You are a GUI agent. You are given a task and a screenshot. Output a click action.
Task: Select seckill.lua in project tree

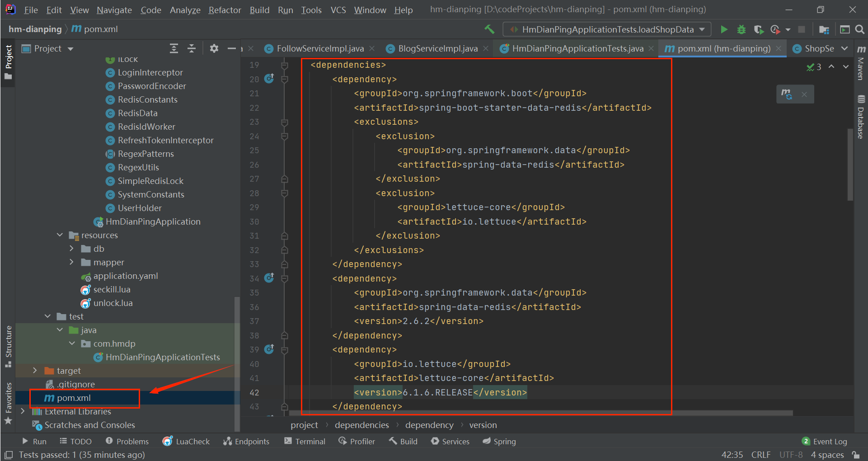112,289
